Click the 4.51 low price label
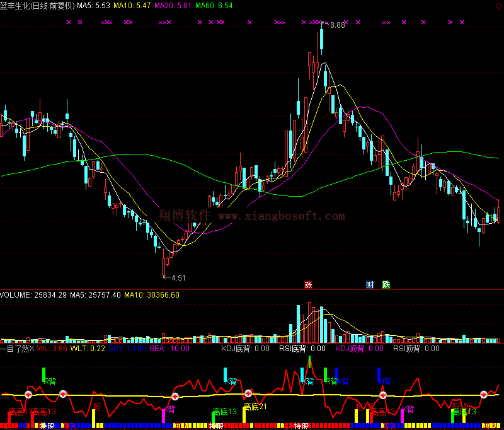 point(178,278)
